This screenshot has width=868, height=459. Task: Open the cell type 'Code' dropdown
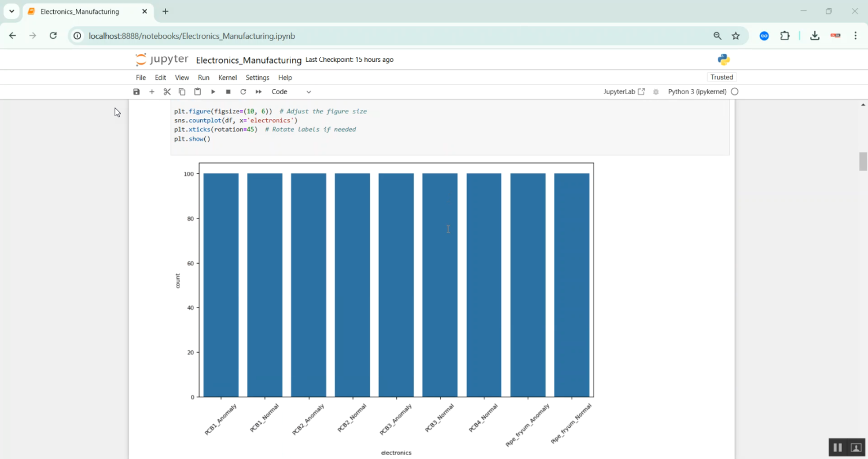291,92
